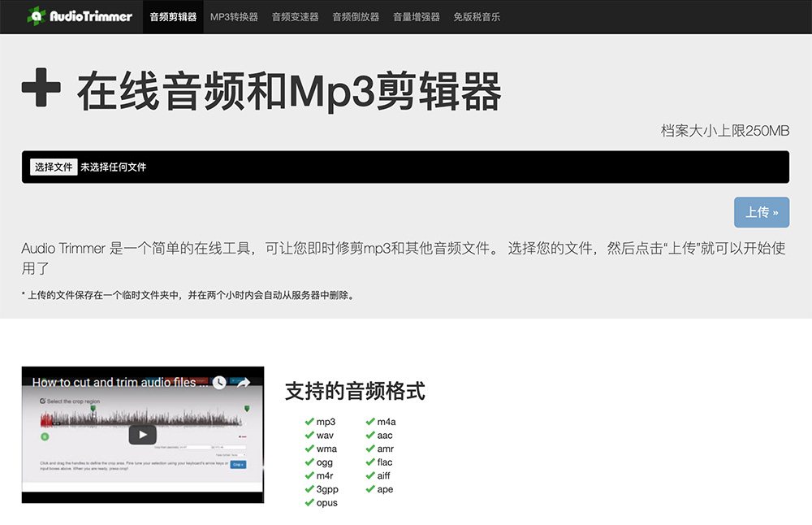Select the 音频剪辑器 navigation tab
The image size is (812, 525).
coord(173,17)
